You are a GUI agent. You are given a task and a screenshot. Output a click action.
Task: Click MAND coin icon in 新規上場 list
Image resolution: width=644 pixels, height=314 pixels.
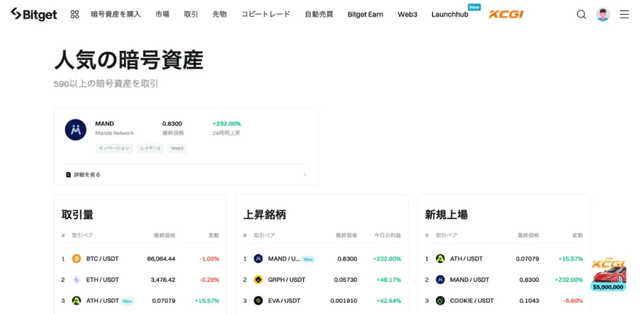[x=440, y=279]
